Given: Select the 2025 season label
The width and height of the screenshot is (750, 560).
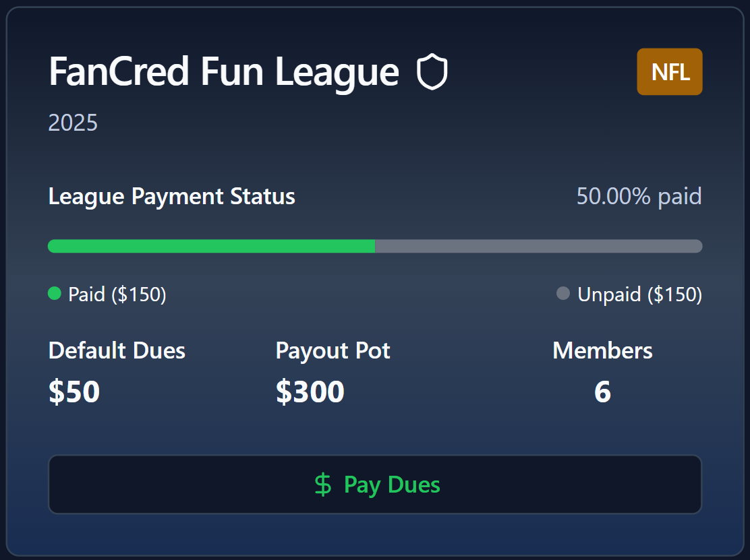Looking at the screenshot, I should pos(73,123).
